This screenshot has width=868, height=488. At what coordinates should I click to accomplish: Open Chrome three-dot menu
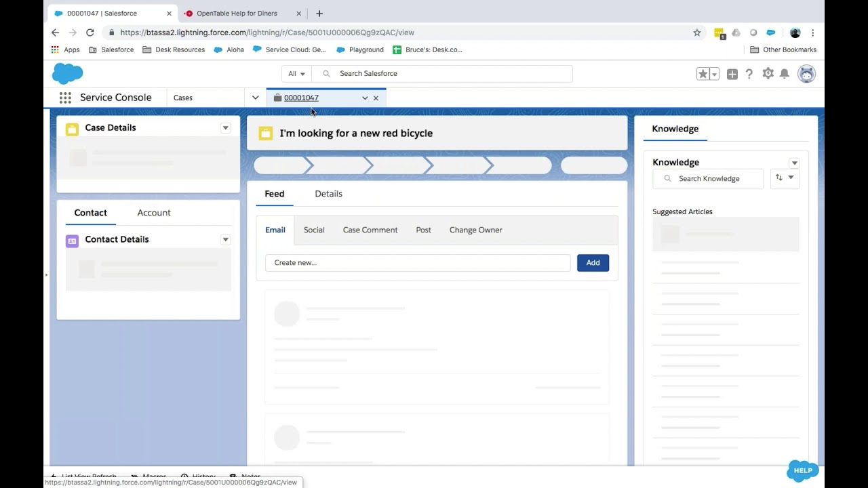[812, 33]
